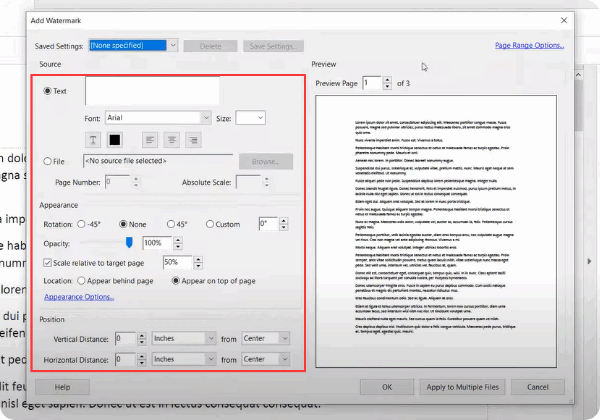Select the File source radio button
The image size is (600, 420).
47,161
